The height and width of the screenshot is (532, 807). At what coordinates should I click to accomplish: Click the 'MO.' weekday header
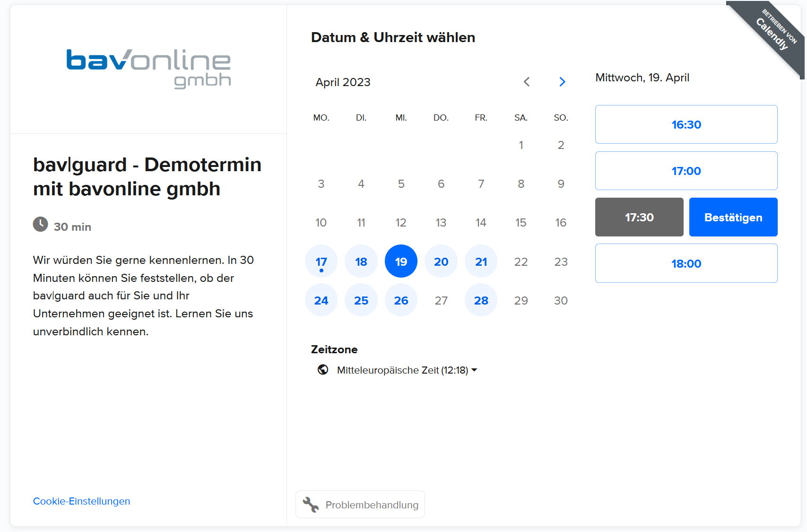click(321, 118)
